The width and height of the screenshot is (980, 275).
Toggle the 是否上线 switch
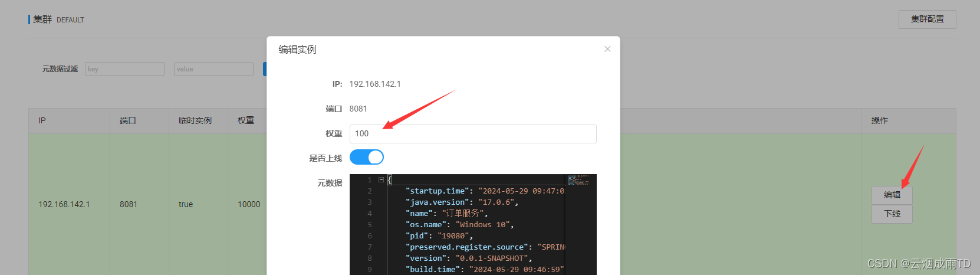pos(367,157)
